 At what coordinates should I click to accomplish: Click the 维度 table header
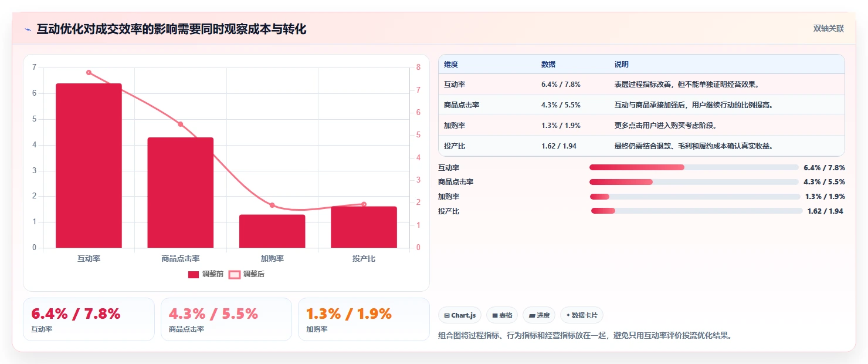tap(451, 65)
